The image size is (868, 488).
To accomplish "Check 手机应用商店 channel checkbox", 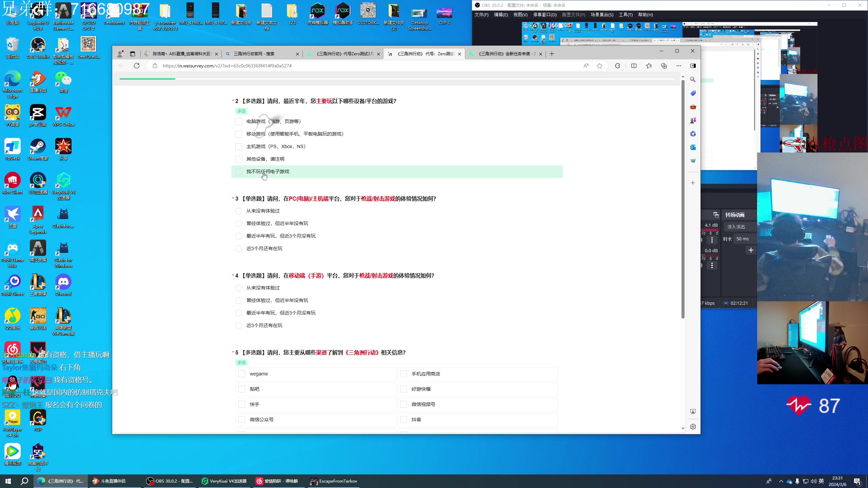I will point(403,374).
